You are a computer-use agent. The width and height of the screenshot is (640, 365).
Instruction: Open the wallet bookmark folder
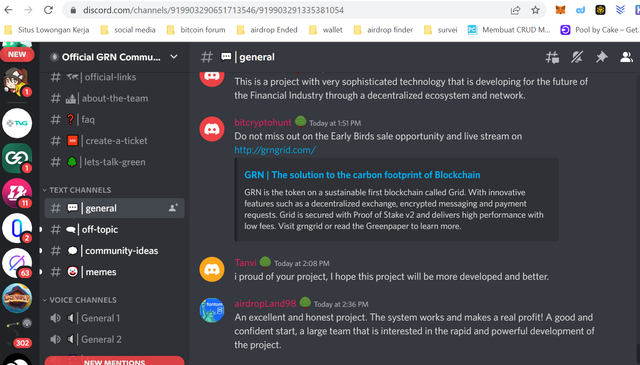326,30
